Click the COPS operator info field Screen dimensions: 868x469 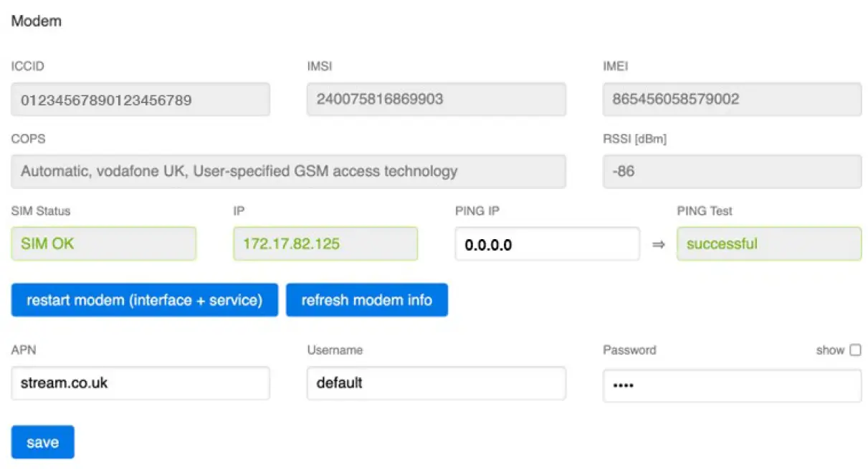[288, 172]
